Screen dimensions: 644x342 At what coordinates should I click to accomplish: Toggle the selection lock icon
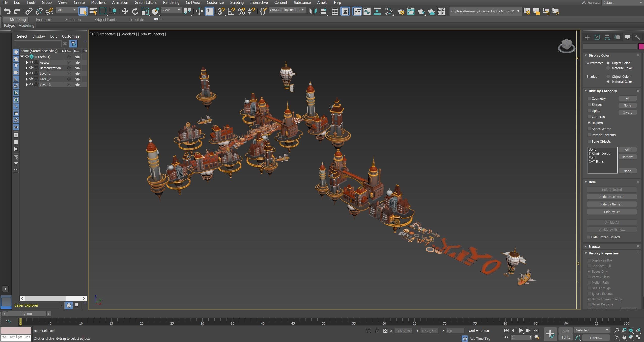(377, 331)
